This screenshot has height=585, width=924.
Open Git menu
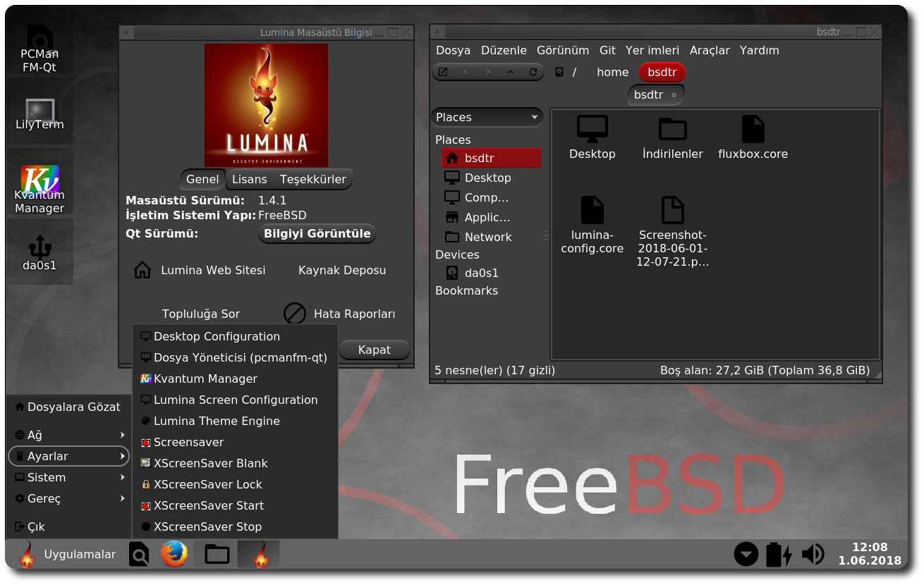(x=607, y=50)
